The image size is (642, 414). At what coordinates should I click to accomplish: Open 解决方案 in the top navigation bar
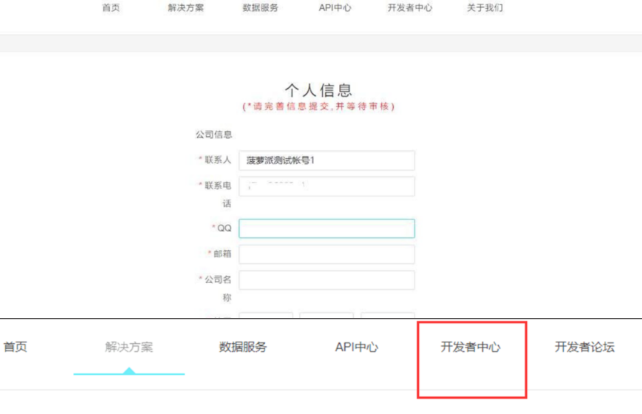click(187, 8)
